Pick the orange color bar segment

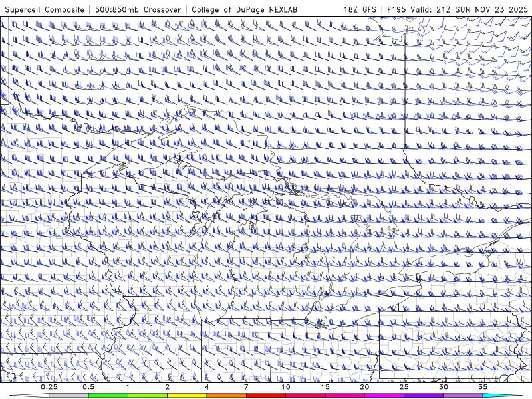(x=227, y=396)
